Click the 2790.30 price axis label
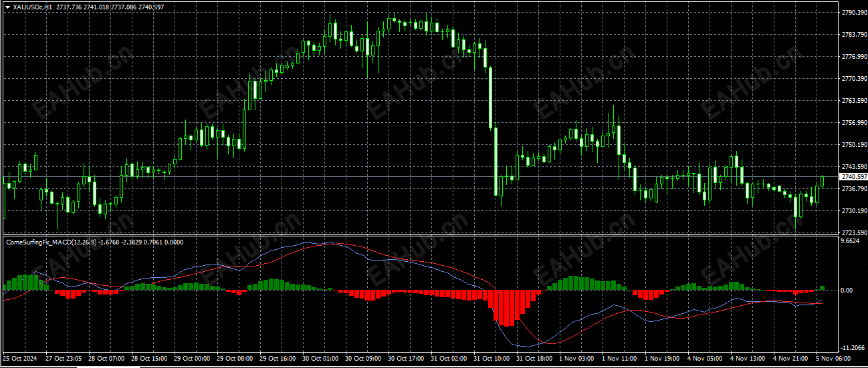Image resolution: width=868 pixels, height=368 pixels. [853, 13]
